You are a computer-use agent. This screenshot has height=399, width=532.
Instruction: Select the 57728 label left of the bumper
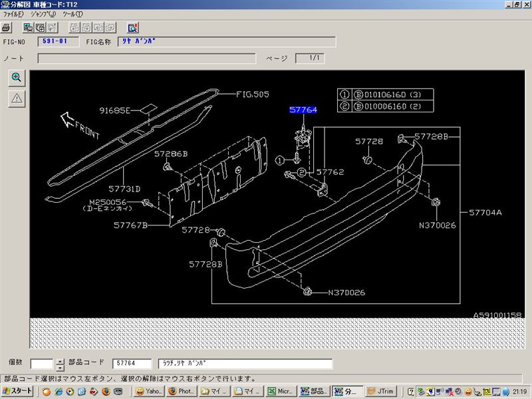pos(196,230)
